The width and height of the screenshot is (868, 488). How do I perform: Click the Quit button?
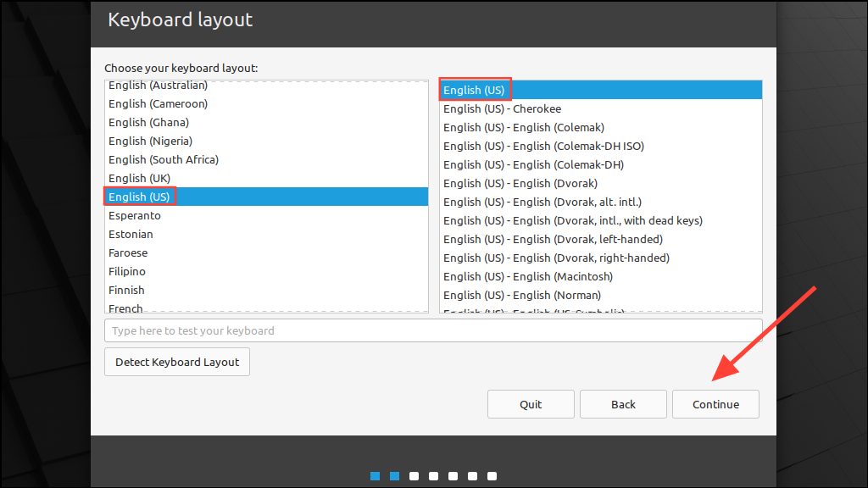click(531, 404)
